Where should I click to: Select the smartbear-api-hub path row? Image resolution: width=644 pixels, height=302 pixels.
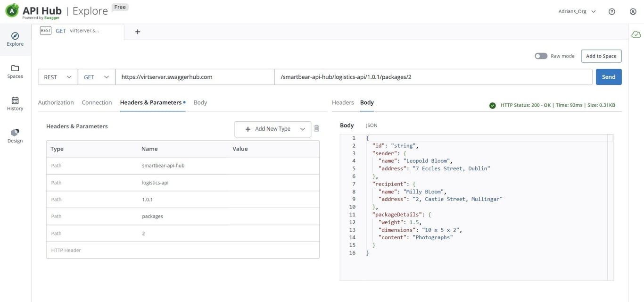(x=182, y=166)
